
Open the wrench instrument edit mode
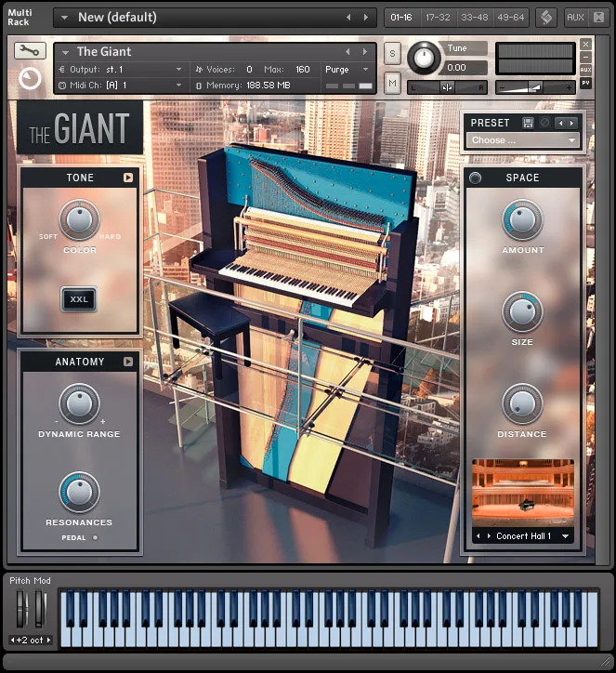(x=30, y=51)
